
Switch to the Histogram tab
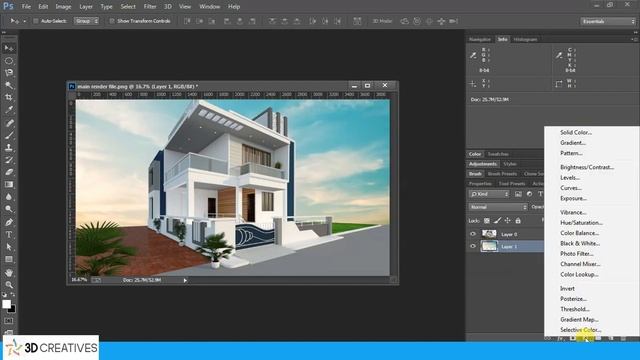525,40
